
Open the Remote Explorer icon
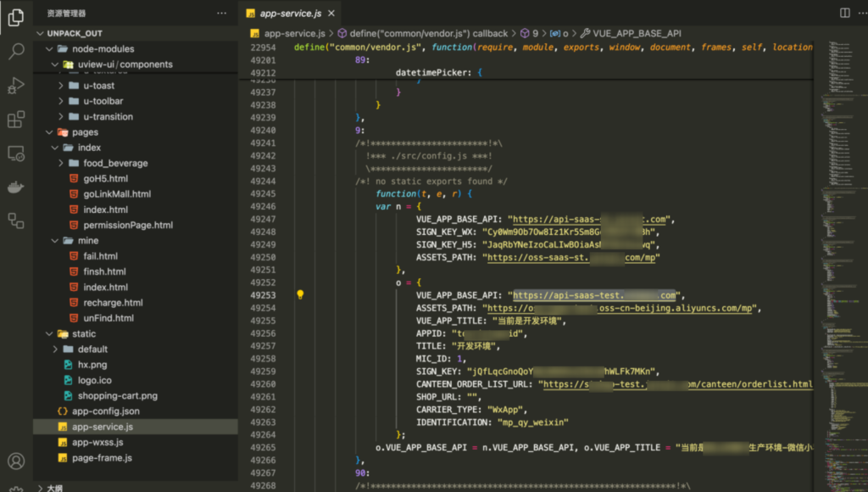click(16, 154)
